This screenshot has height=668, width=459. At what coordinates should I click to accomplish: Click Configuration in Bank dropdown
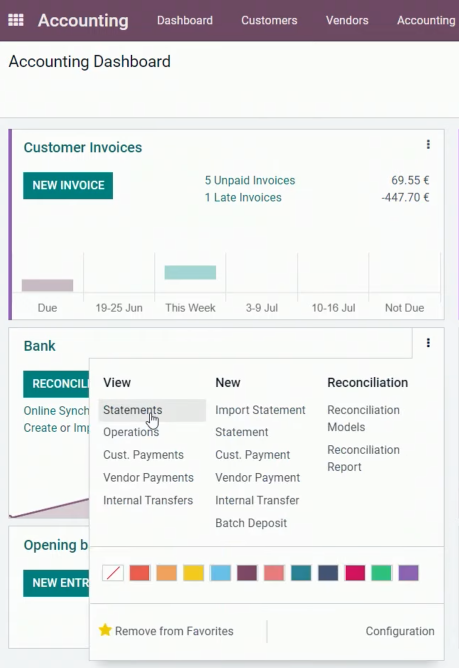pos(400,631)
